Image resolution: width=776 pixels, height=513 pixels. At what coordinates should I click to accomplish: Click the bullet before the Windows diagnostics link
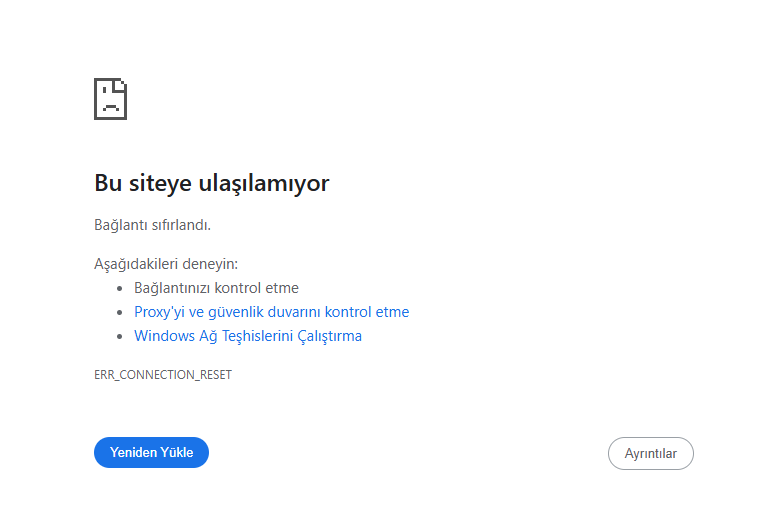click(121, 336)
